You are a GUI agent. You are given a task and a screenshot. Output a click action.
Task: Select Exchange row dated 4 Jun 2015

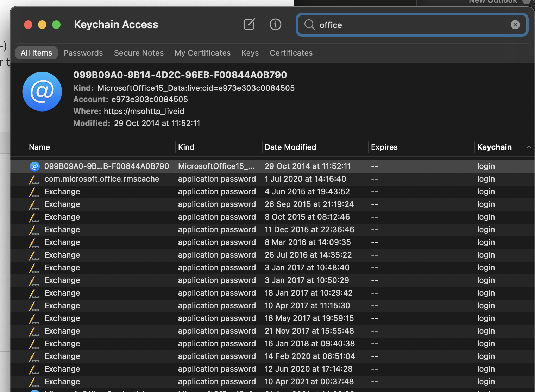click(62, 192)
